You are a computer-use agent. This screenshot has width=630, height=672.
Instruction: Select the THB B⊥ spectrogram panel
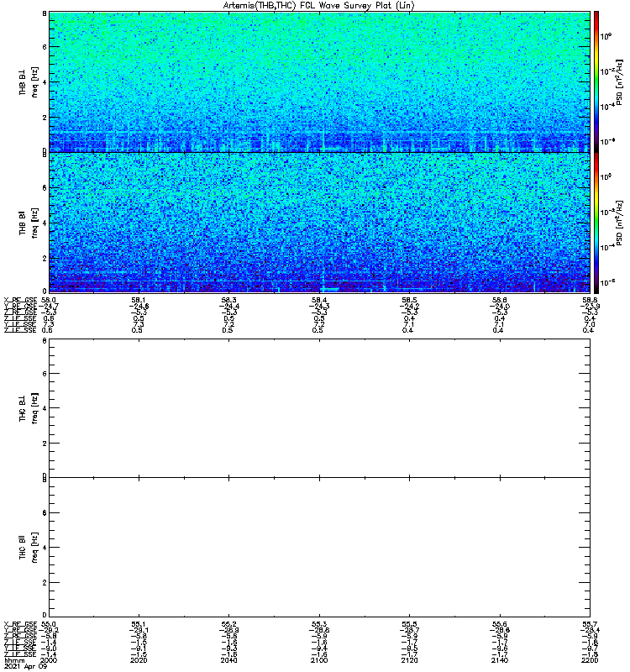(319, 81)
